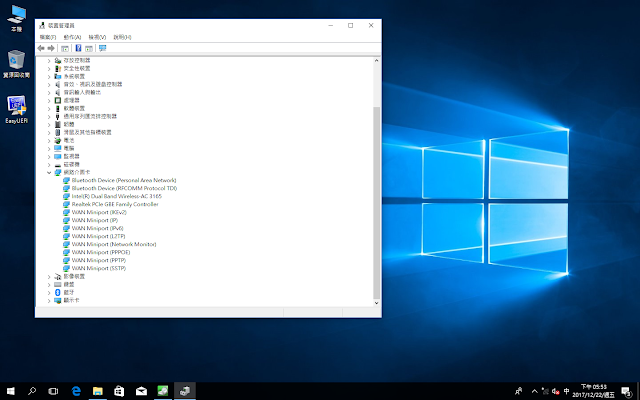Image resolution: width=640 pixels, height=400 pixels.
Task: Click the Bluetooth icon of 藍牙 category
Action: pos(58,292)
